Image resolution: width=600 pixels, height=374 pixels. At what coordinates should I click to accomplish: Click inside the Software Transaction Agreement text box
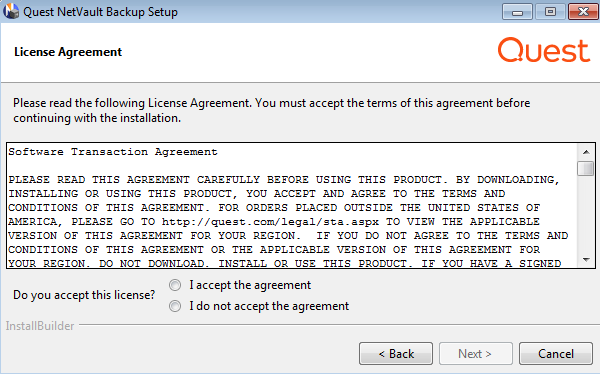(292, 206)
